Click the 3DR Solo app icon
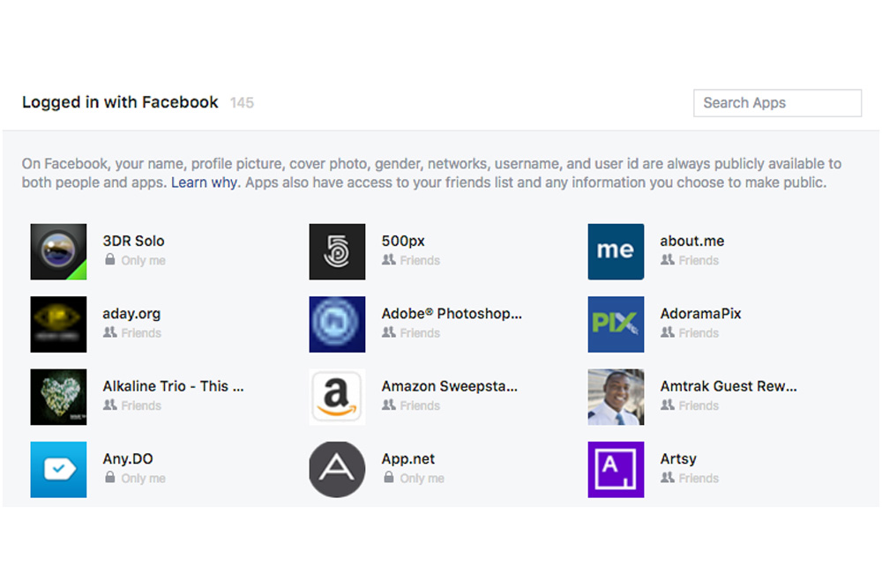Image resolution: width=882 pixels, height=588 pixels. 58,251
